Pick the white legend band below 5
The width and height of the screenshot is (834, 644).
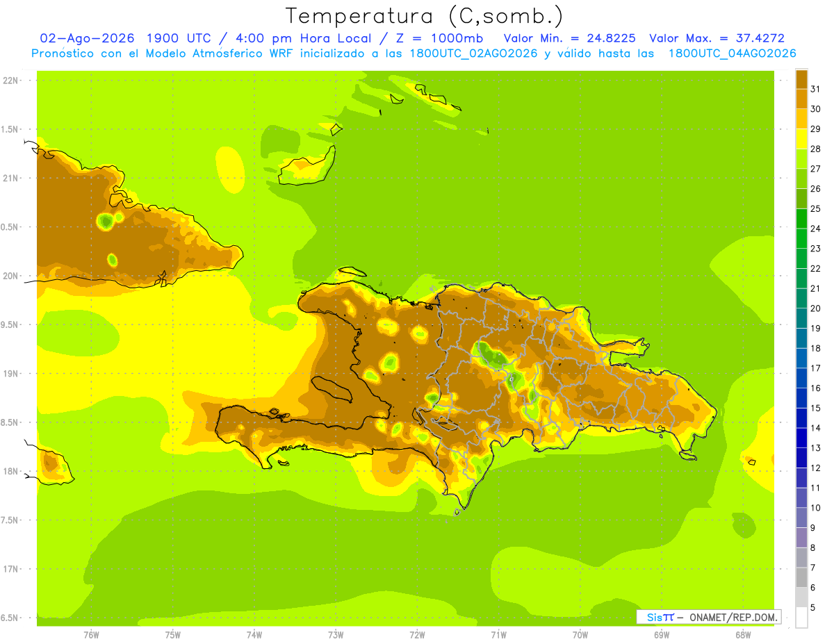pos(801,618)
